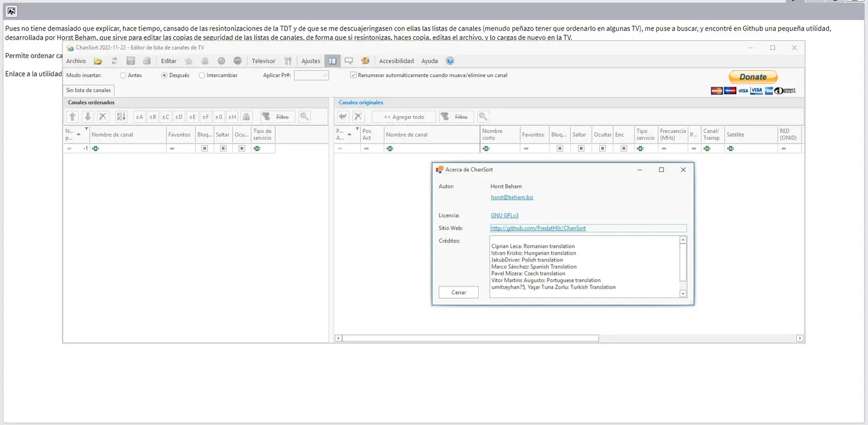
Task: Open the Archivo menu
Action: pos(76,61)
